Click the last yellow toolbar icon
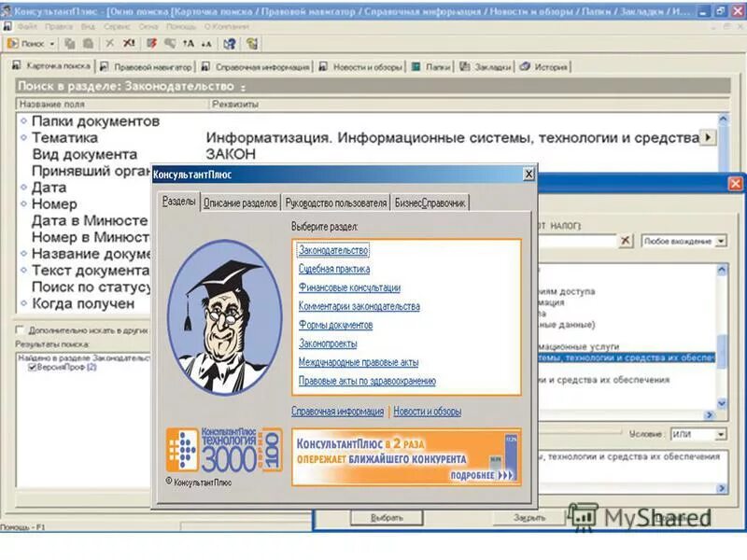This screenshot has height=560, width=747. click(x=252, y=44)
